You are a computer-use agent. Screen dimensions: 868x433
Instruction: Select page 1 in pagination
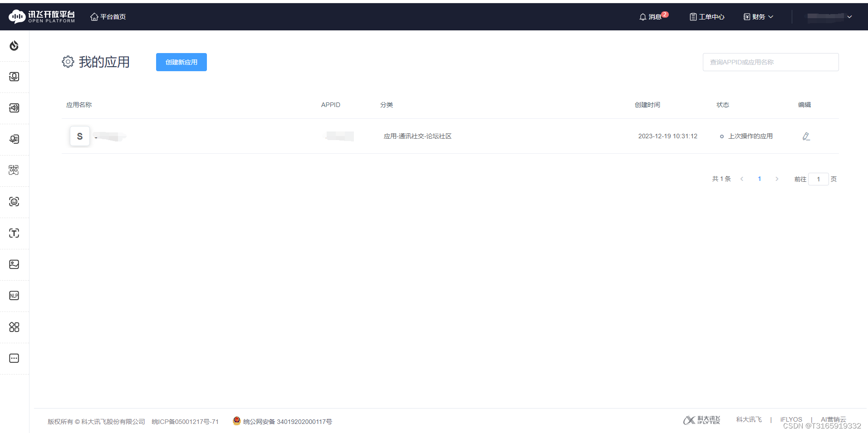pos(760,179)
